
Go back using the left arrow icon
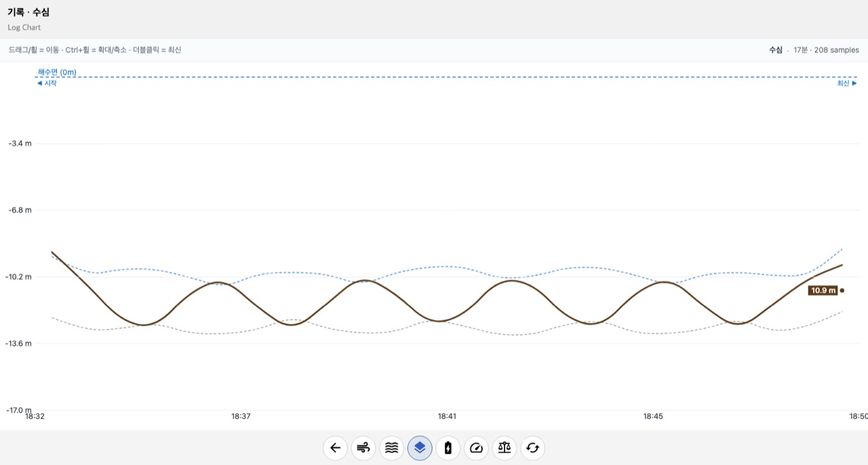tap(335, 448)
